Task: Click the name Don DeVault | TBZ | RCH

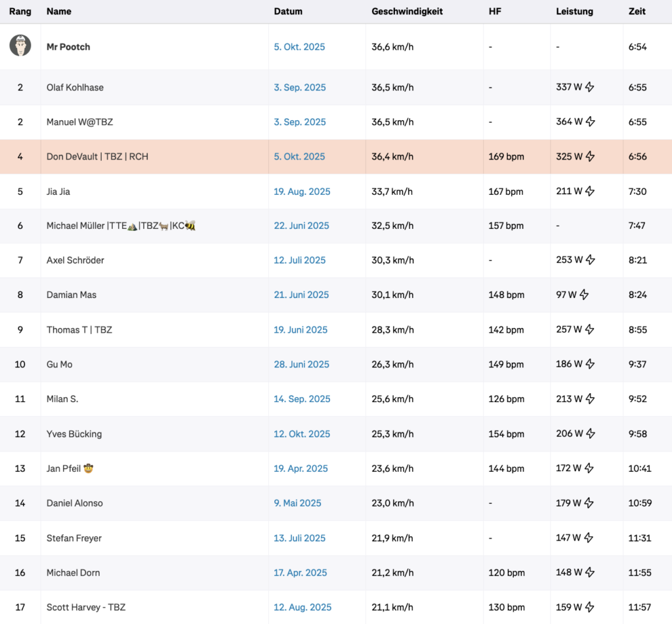Action: 97,156
